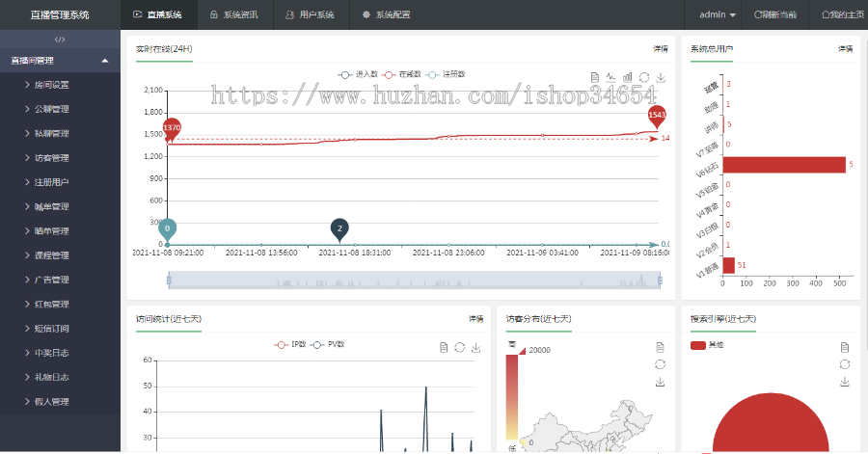Open 详情 link in 访问统计 panel
Image resolution: width=868 pixels, height=454 pixels.
476,318
